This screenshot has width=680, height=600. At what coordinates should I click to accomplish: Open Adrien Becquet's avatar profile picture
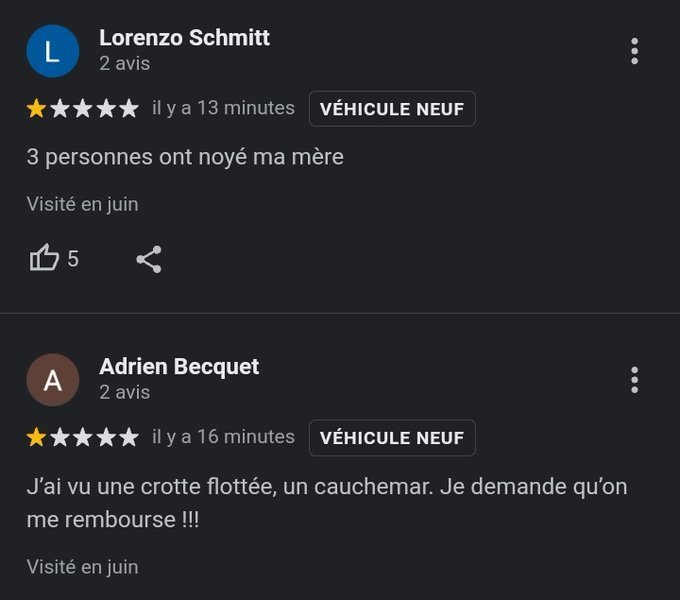click(x=52, y=380)
